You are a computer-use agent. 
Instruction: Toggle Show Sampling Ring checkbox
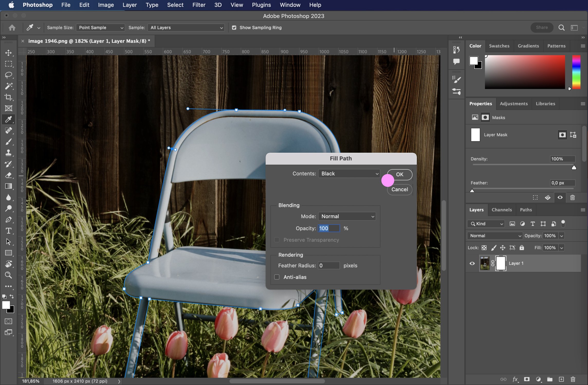point(234,27)
